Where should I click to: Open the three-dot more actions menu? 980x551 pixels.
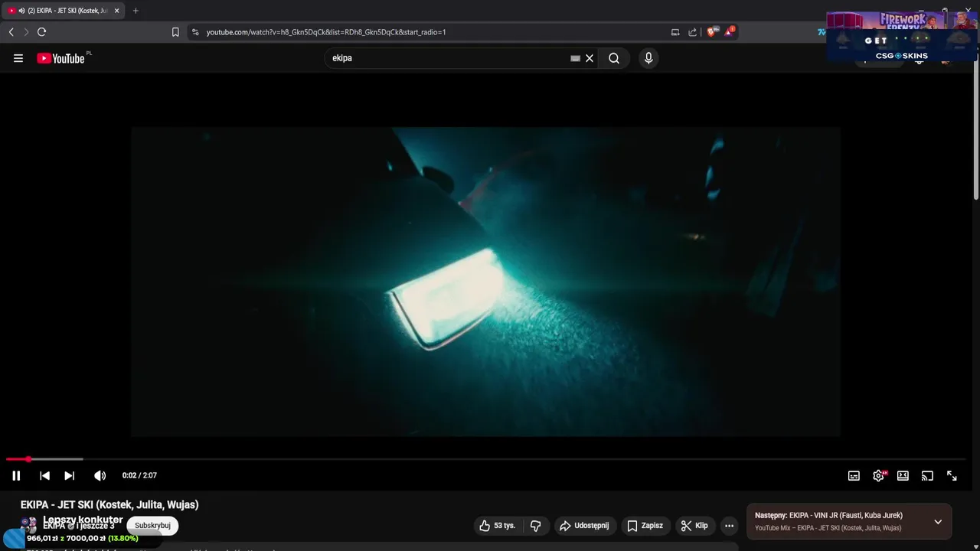(x=729, y=526)
